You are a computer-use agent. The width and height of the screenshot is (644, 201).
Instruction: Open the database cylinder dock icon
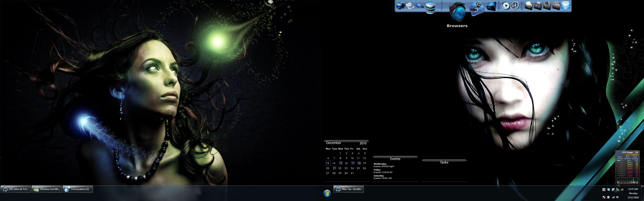430,7
